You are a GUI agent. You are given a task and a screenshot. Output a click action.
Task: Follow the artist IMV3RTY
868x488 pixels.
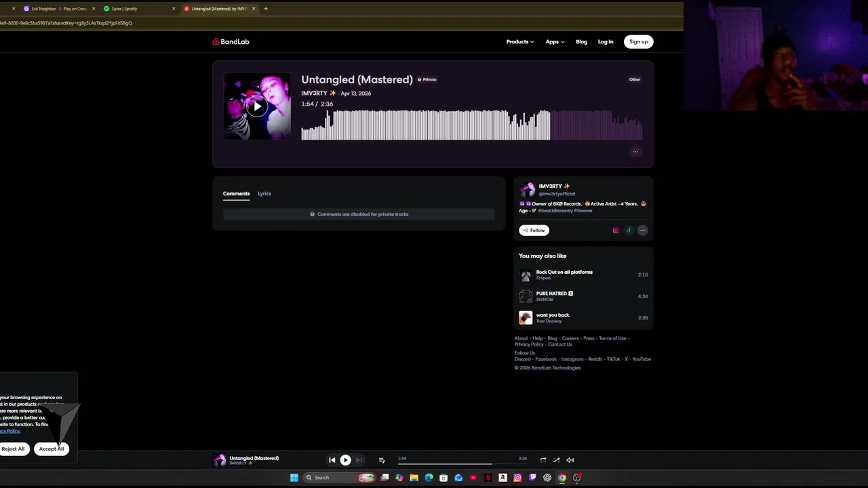pos(534,230)
